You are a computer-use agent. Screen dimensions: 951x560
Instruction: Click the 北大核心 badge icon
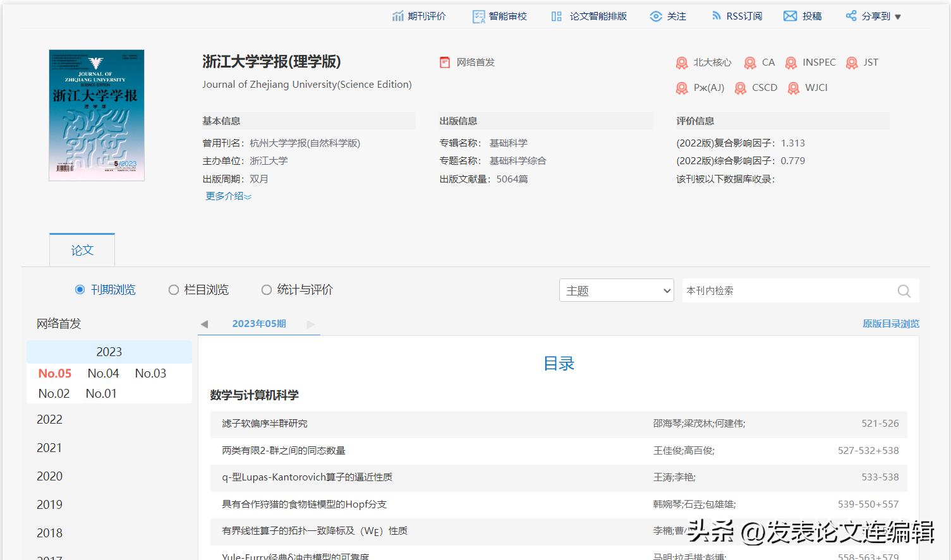pyautogui.click(x=682, y=63)
